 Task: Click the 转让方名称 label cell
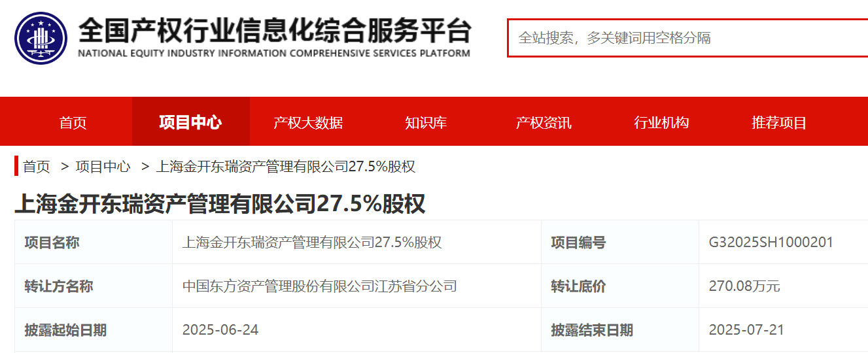point(94,286)
